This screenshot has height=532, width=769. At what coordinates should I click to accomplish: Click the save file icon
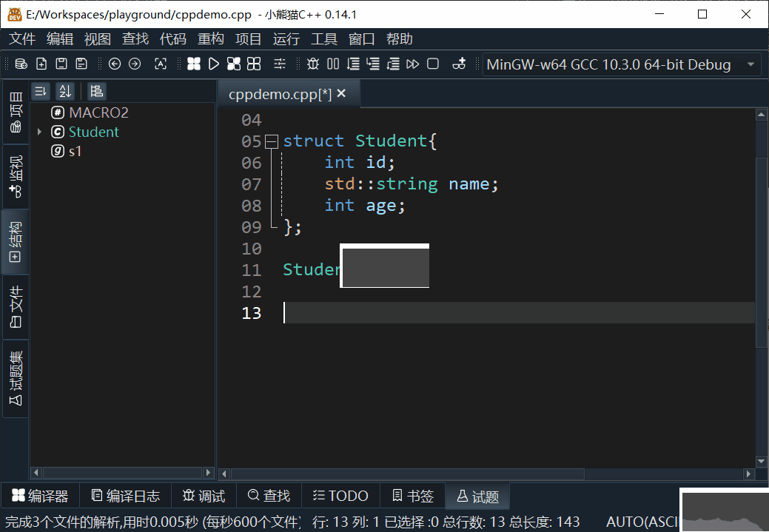click(x=61, y=64)
